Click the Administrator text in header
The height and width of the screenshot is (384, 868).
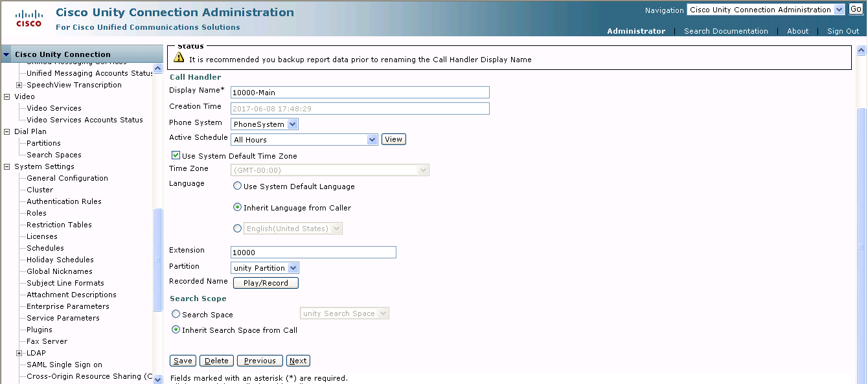pos(636,31)
